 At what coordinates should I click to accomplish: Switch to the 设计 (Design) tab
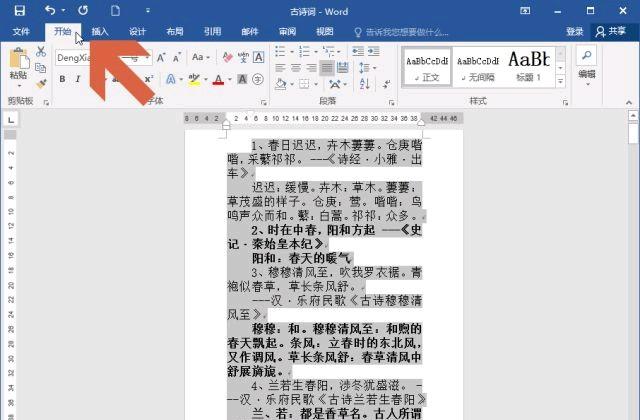coord(137,31)
